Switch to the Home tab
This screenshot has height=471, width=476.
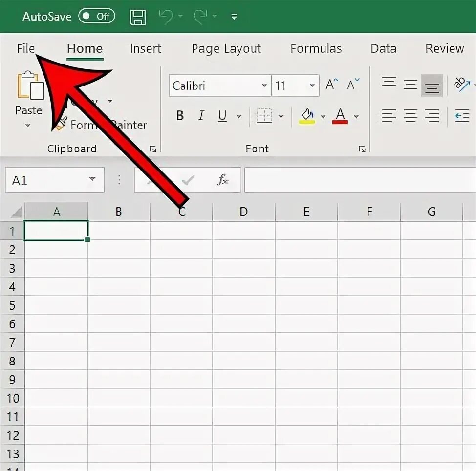pos(85,48)
